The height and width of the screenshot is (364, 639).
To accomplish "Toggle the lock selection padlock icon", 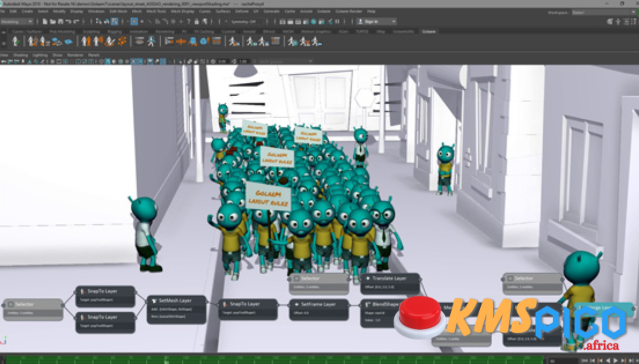I will click(x=197, y=21).
